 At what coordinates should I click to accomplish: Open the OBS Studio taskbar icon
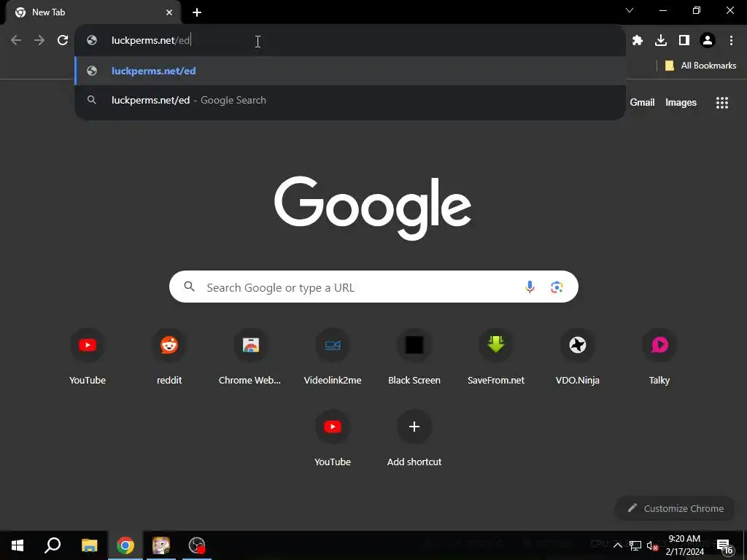197,545
